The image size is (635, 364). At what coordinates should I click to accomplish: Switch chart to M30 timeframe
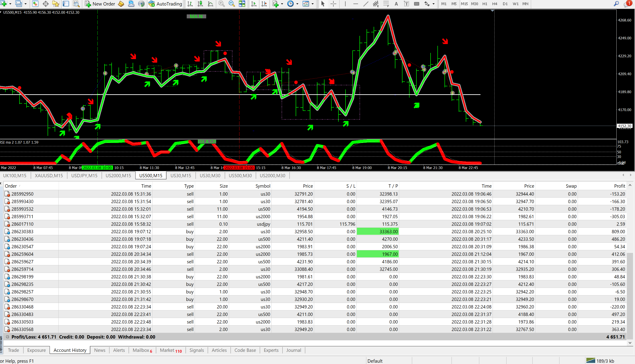click(474, 4)
